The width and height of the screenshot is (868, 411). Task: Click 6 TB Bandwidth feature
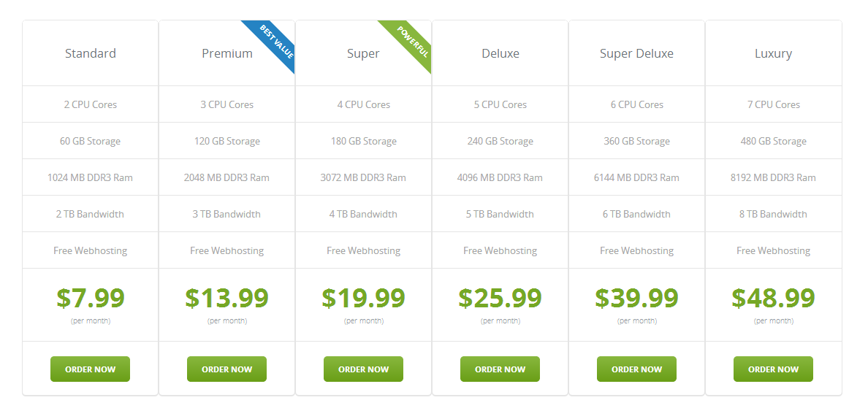pyautogui.click(x=636, y=214)
